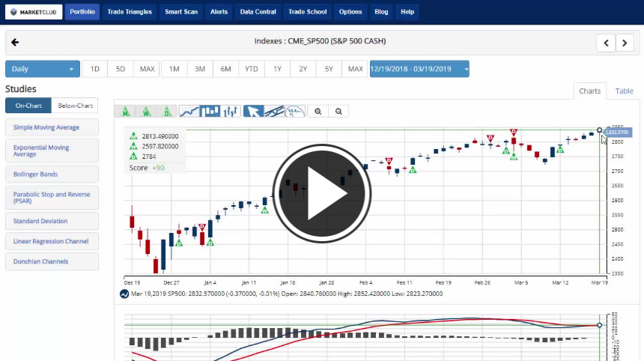Screen dimensions: 644x361
Task: Set range to 2Y
Action: point(303,69)
